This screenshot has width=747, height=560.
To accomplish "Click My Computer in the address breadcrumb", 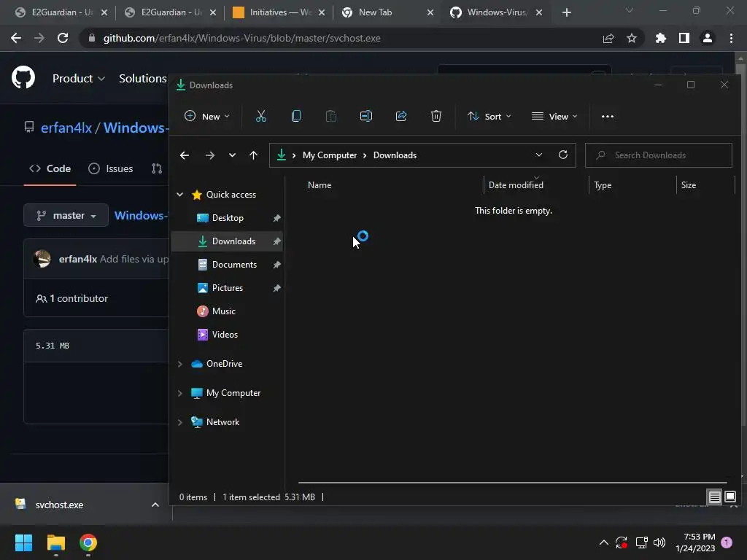I will click(x=330, y=155).
